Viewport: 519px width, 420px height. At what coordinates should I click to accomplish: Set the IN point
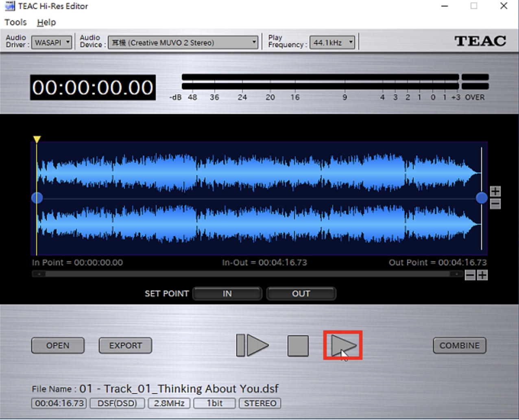pyautogui.click(x=227, y=293)
